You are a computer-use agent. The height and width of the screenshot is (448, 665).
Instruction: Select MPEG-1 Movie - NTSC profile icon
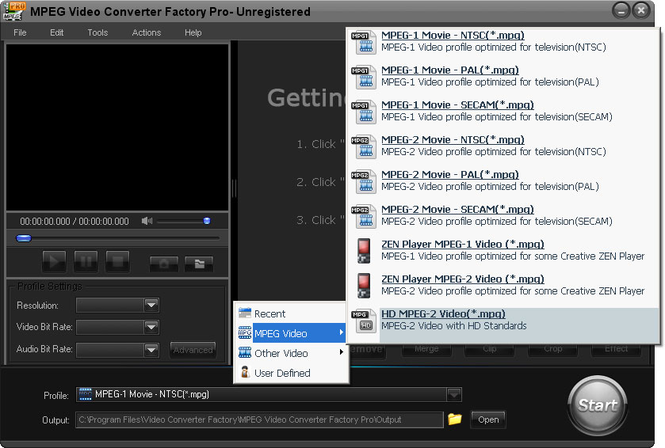tap(364, 42)
